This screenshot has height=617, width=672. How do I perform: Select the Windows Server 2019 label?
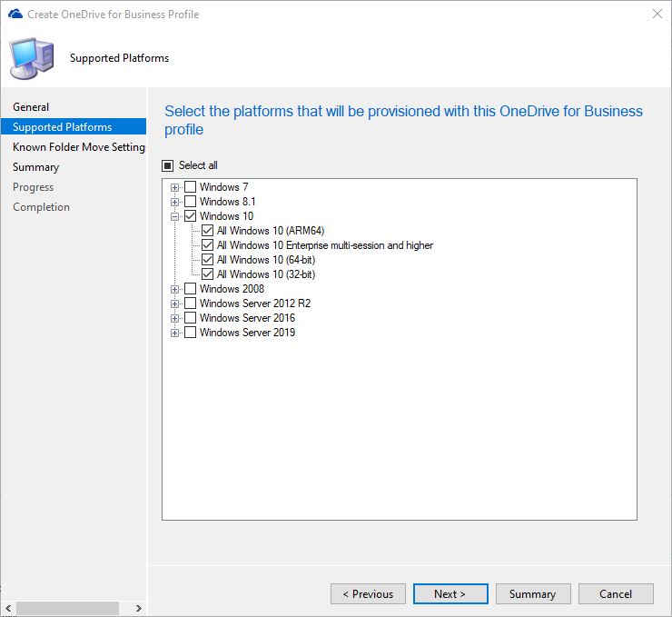coord(247,333)
